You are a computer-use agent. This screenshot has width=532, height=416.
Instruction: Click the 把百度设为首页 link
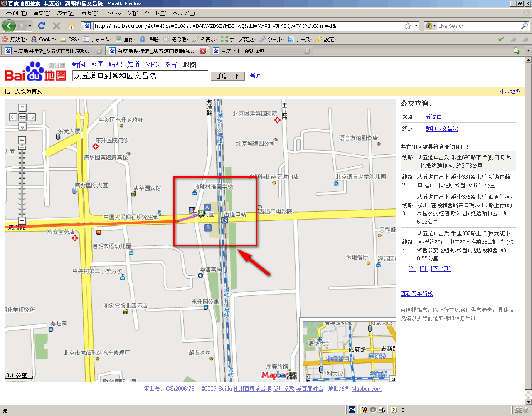point(23,91)
